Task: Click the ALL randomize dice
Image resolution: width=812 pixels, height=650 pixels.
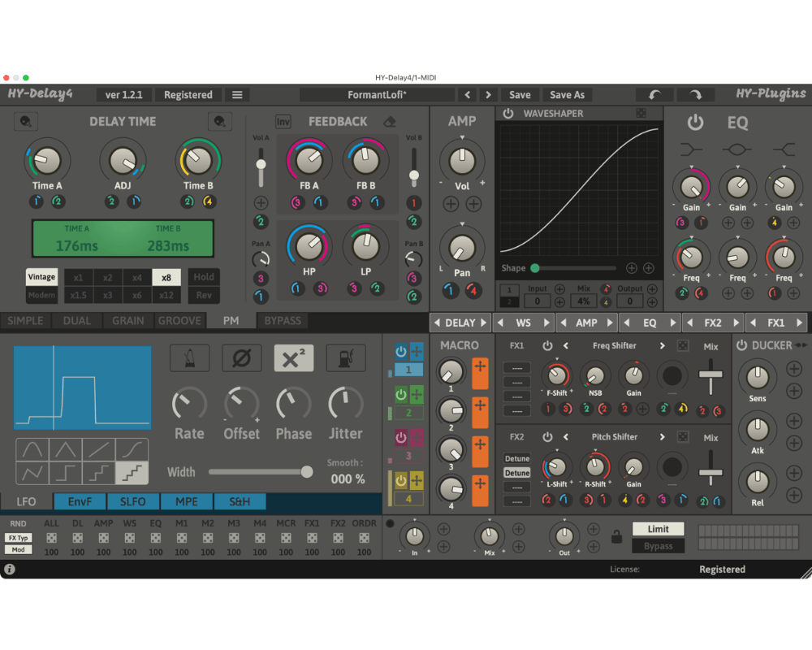Action: [51, 538]
